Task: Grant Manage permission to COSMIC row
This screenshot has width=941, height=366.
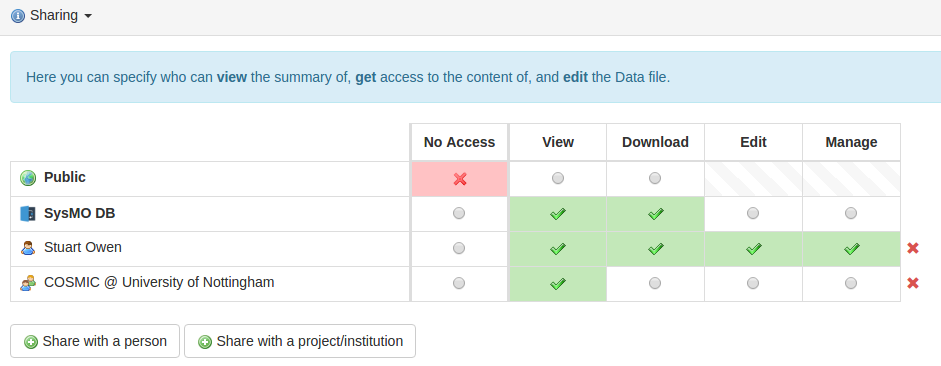Action: click(850, 283)
